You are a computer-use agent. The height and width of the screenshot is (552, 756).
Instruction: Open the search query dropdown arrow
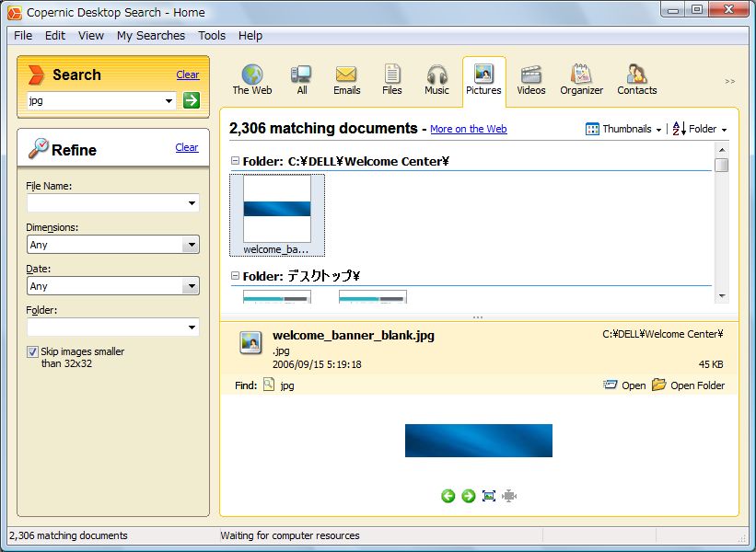pos(169,100)
